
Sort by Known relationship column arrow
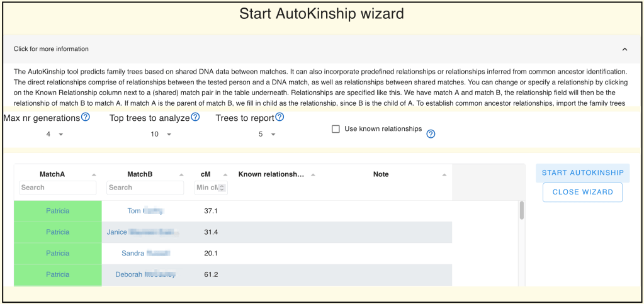(x=313, y=174)
